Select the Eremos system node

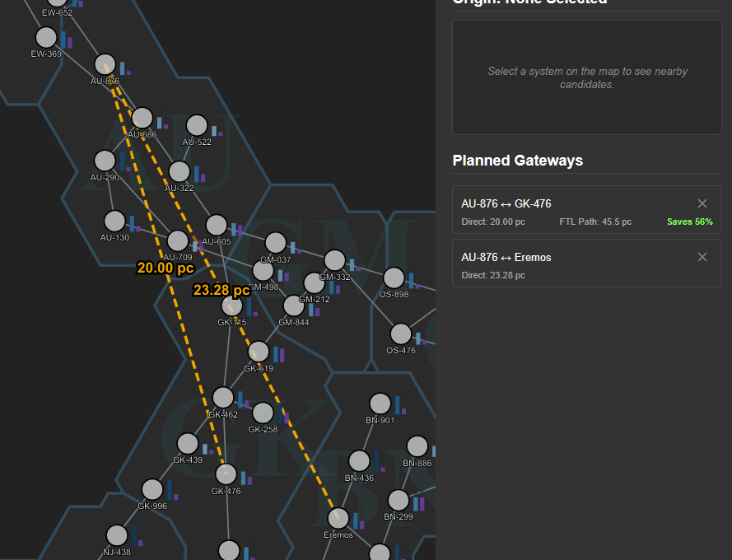click(x=338, y=518)
